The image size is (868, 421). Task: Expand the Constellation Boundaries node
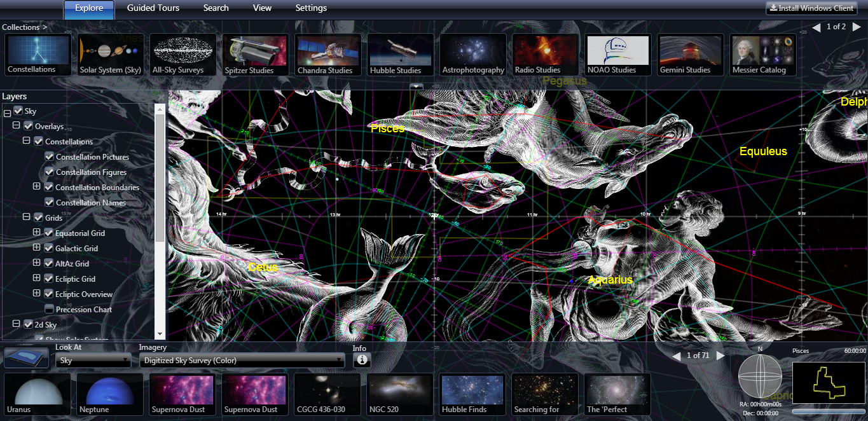(x=36, y=186)
